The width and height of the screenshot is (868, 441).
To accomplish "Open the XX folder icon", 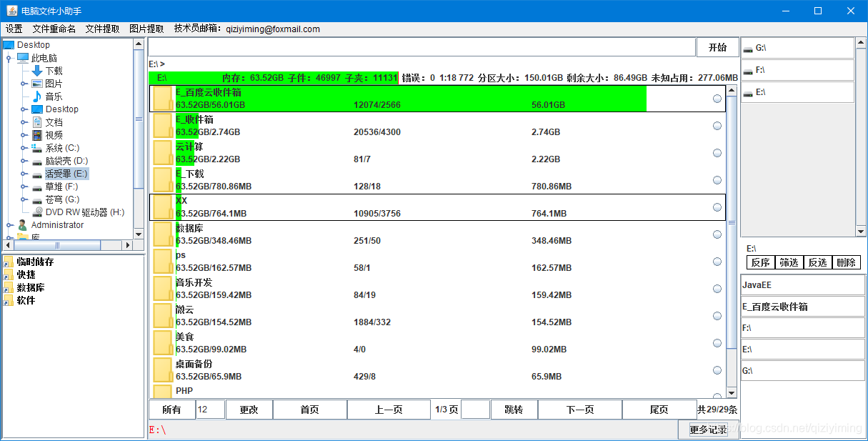I will [163, 207].
